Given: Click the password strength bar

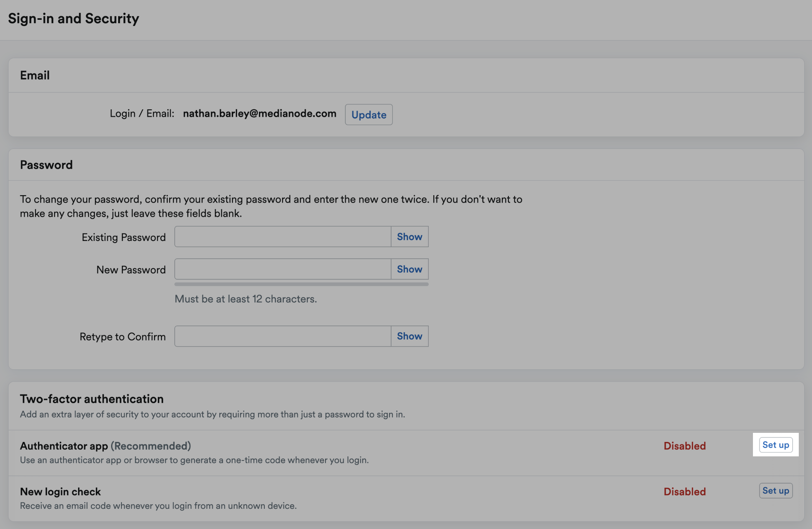Looking at the screenshot, I should point(301,284).
